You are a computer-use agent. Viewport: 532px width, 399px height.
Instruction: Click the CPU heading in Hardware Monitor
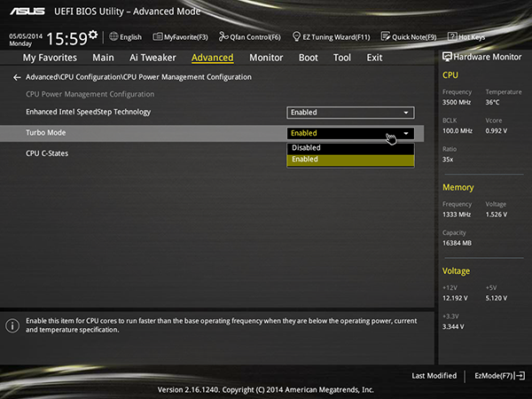(x=450, y=75)
